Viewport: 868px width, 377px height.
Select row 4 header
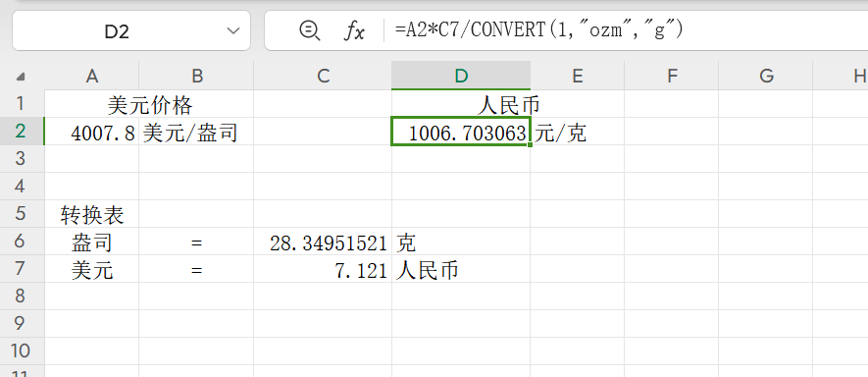click(x=22, y=187)
